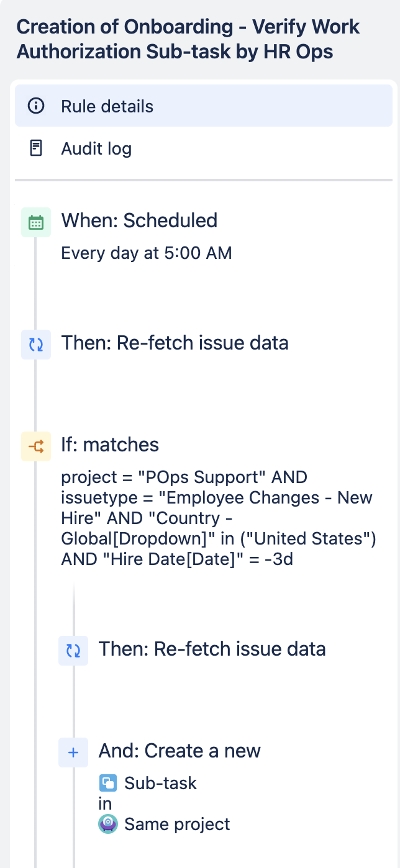400x868 pixels.
Task: Click the rule title heading at the top
Action: [x=188, y=38]
